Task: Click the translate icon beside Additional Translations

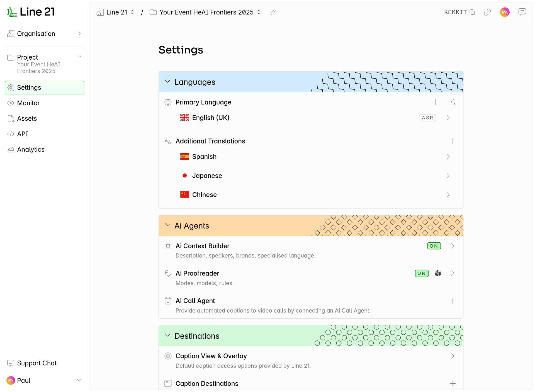Action: point(168,141)
